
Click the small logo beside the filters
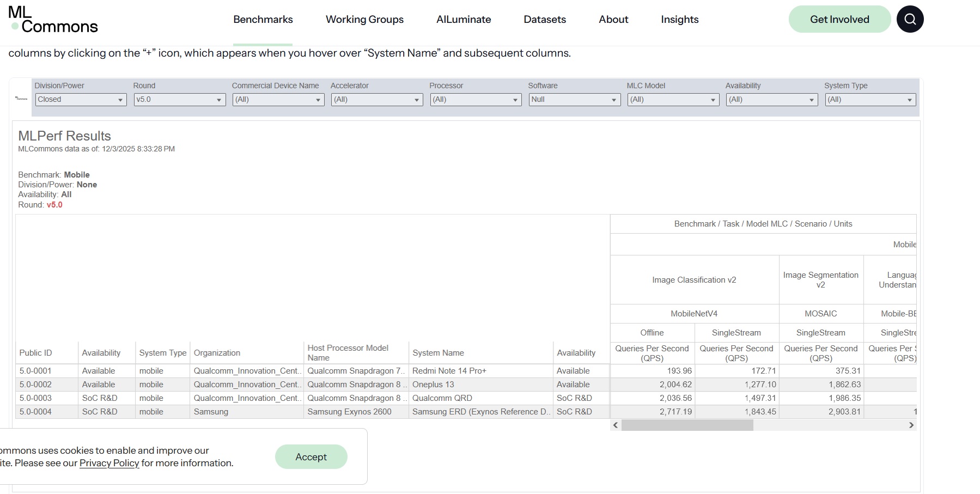(21, 99)
